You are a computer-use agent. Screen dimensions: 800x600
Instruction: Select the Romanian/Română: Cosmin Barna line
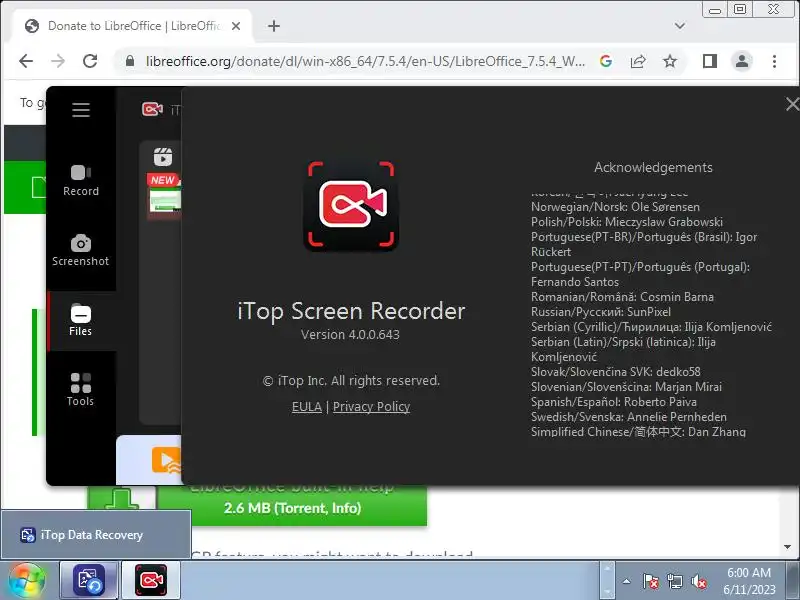(x=622, y=297)
